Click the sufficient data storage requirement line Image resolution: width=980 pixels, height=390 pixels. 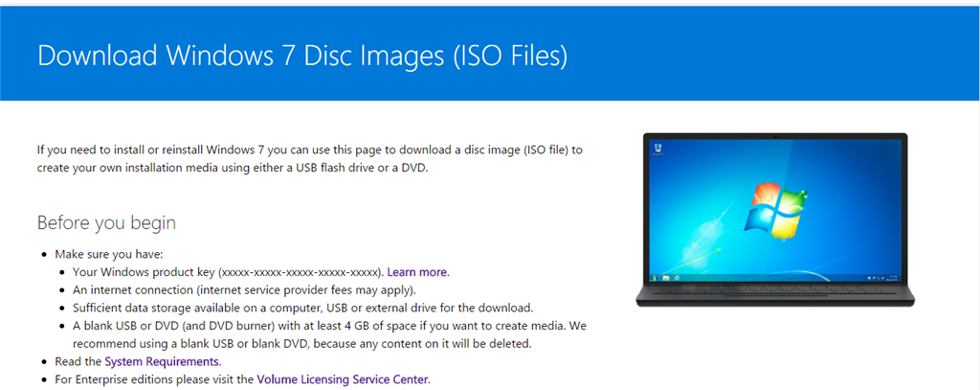tap(303, 308)
